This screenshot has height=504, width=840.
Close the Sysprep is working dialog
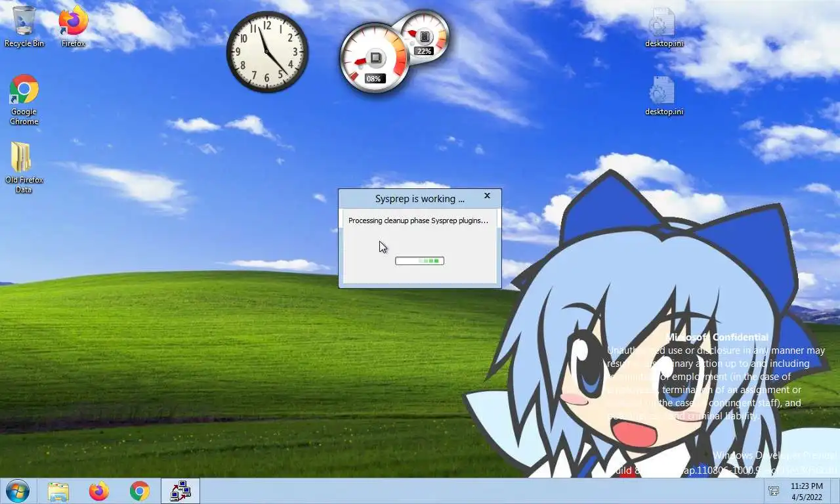pos(487,196)
